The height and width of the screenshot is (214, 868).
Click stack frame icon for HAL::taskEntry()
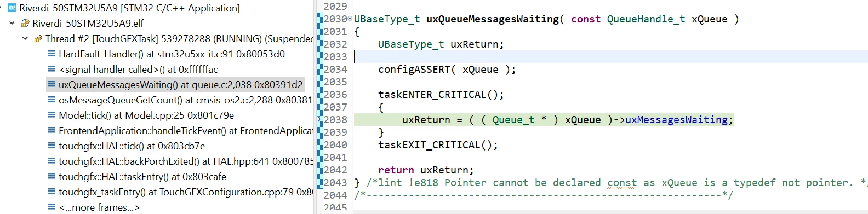pyautogui.click(x=52, y=176)
